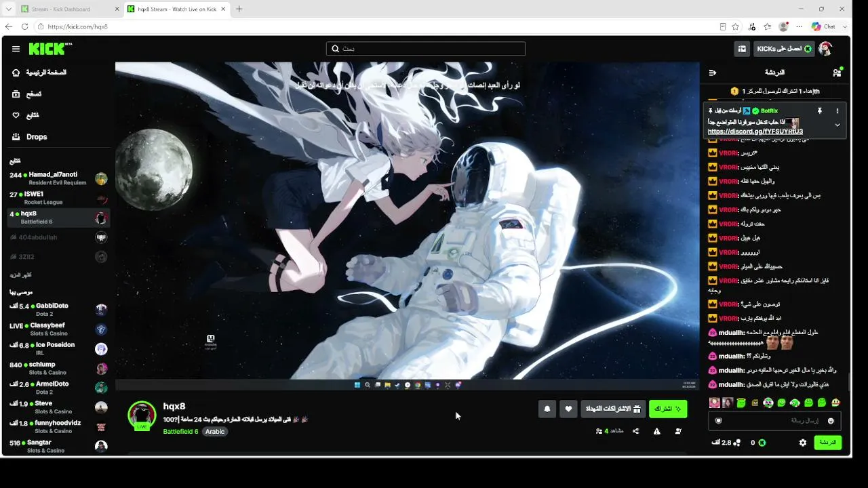Open schlump channel in recommended list
Image resolution: width=868 pixels, height=488 pixels.
point(58,368)
